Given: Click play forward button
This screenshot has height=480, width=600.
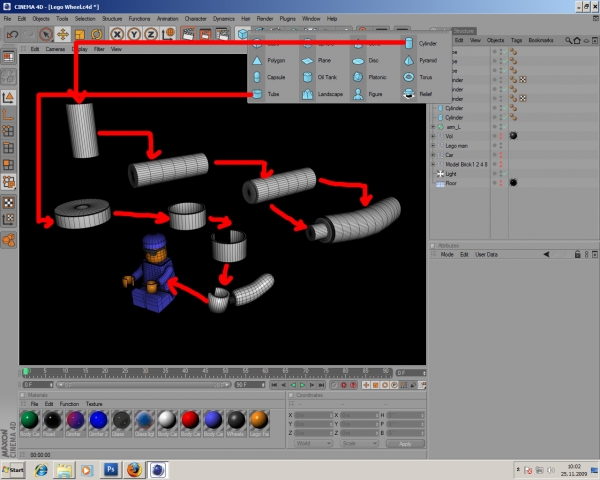Looking at the screenshot, I should coord(302,385).
